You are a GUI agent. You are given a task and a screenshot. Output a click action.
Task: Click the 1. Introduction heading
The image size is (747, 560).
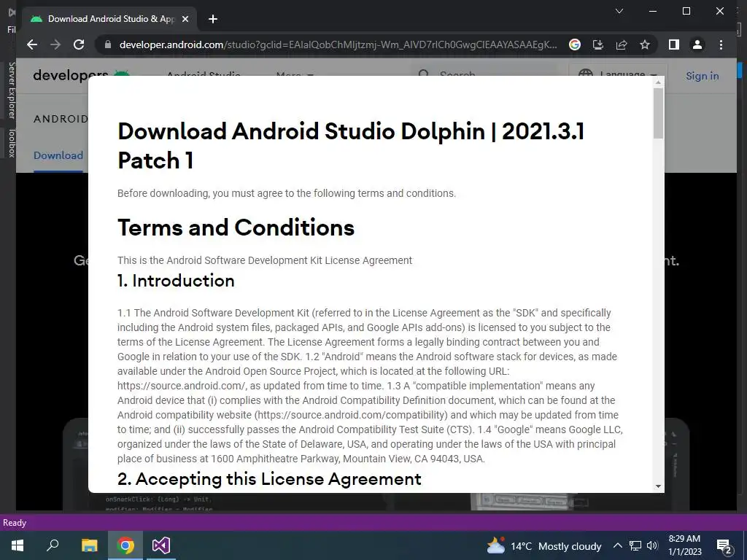(x=176, y=281)
